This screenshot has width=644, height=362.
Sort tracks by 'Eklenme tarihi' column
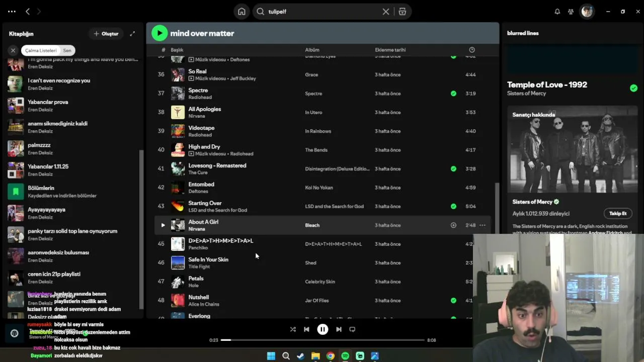(390, 50)
